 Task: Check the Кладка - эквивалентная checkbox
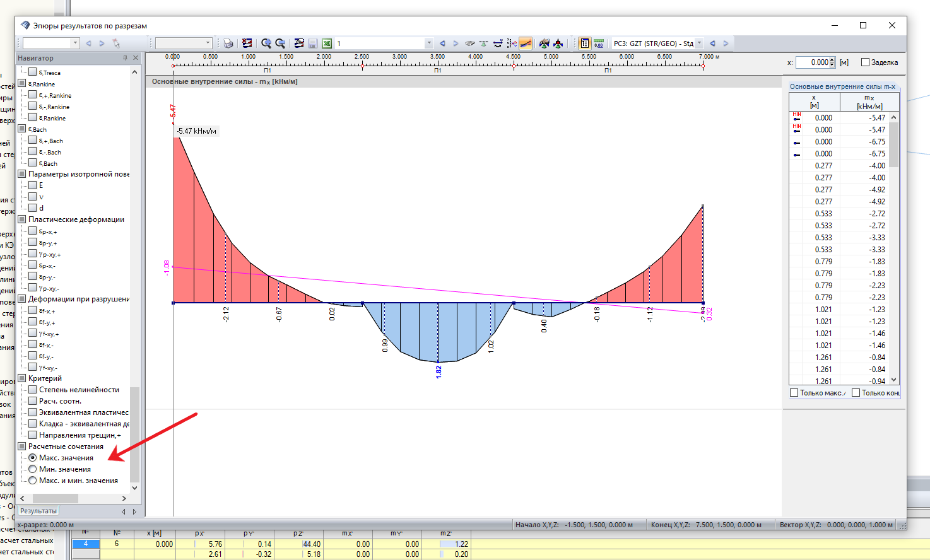[x=33, y=424]
